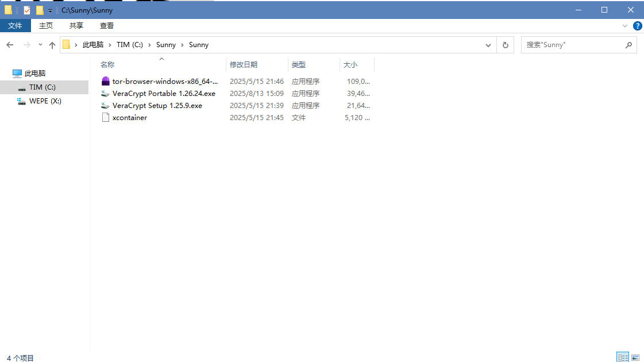
Task: Click the search Sunny input field
Action: tap(573, 45)
